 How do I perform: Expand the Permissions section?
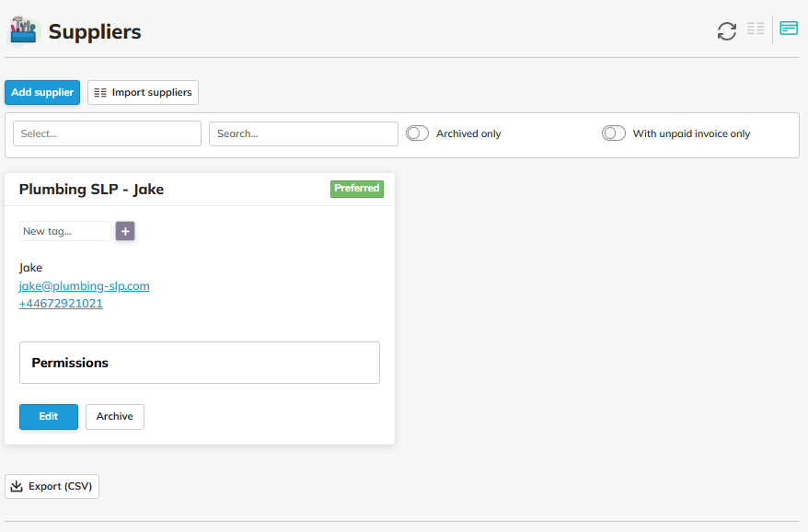199,363
